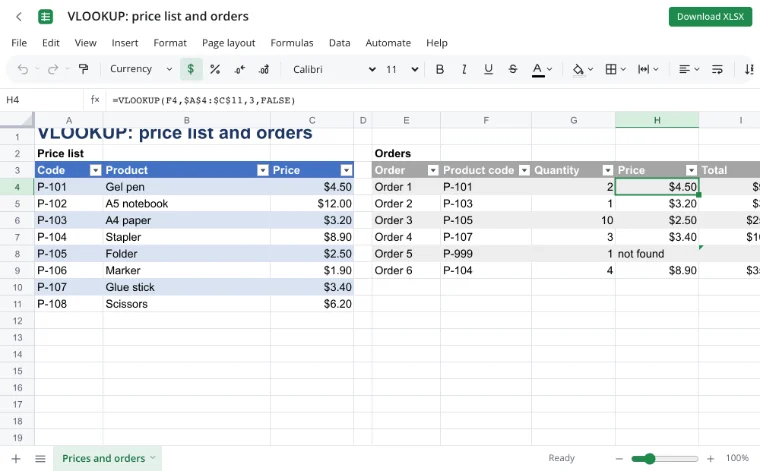Click the Undo icon
Viewport: 760px width, 471px height.
click(x=22, y=69)
